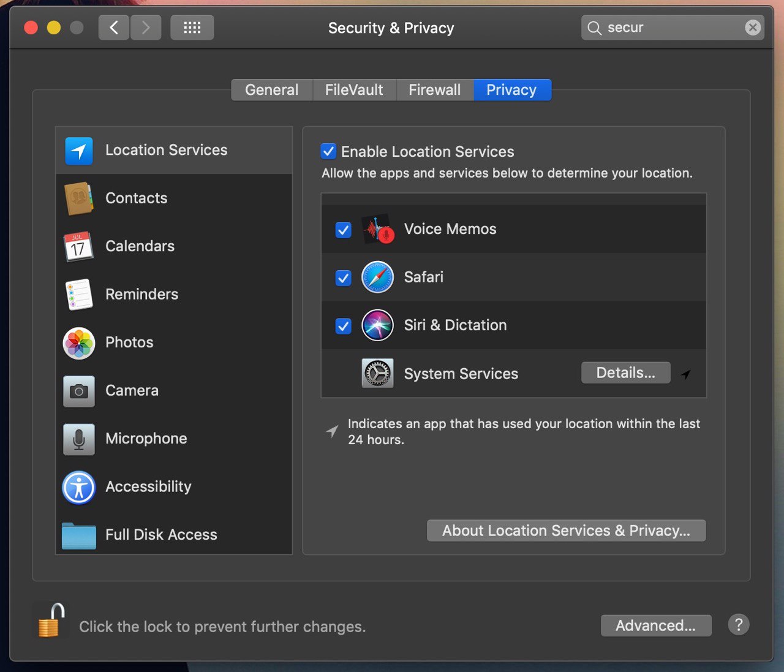Select Microphone label in sidebar
The image size is (784, 672).
(x=146, y=439)
